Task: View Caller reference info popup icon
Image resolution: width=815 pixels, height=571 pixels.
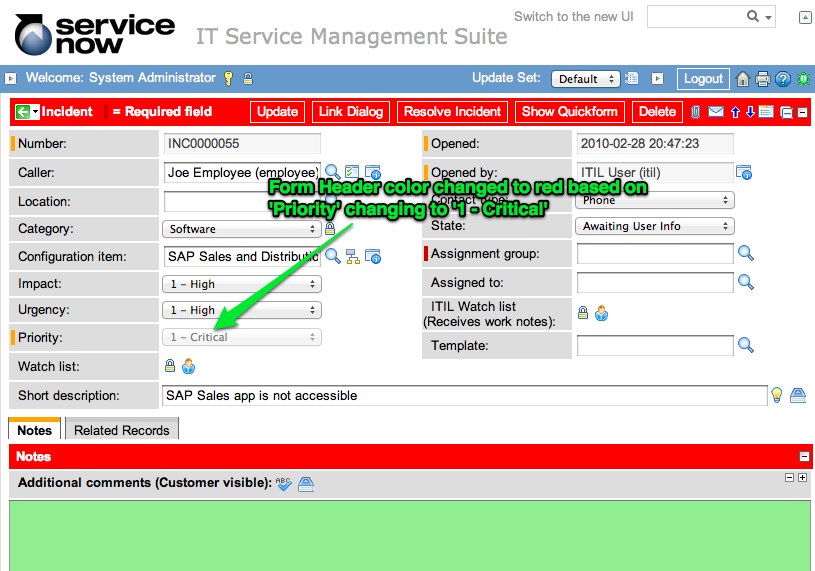Action: pos(373,172)
